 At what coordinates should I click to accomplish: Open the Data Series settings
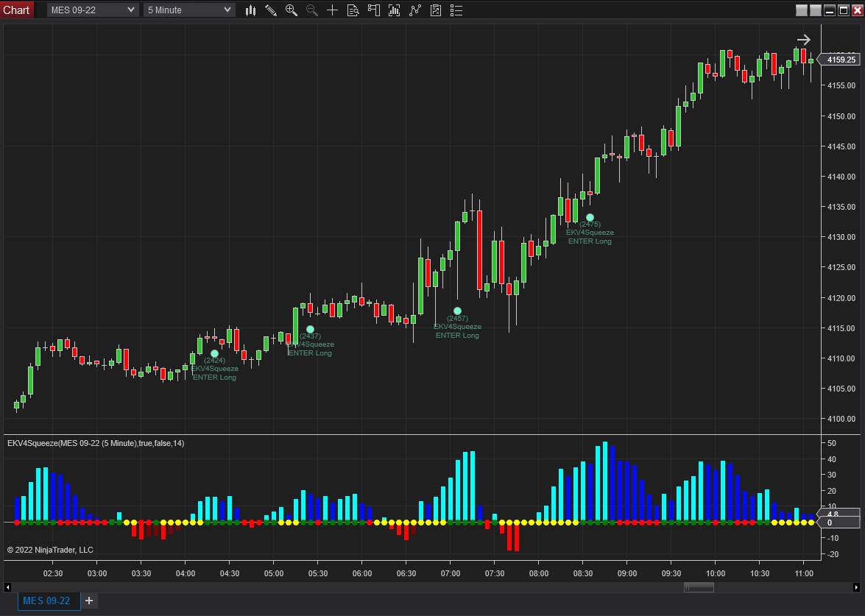pyautogui.click(x=394, y=10)
